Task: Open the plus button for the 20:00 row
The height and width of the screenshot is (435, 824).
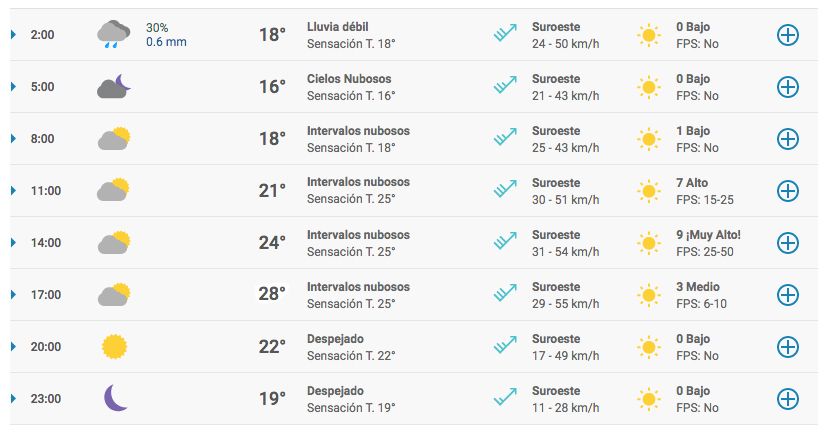Action: pos(788,347)
